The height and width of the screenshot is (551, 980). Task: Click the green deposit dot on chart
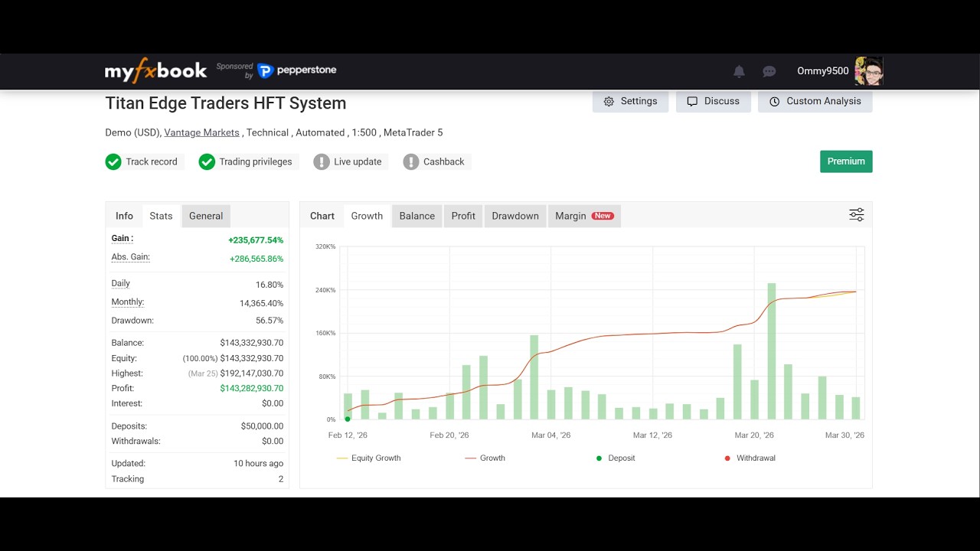coord(348,419)
